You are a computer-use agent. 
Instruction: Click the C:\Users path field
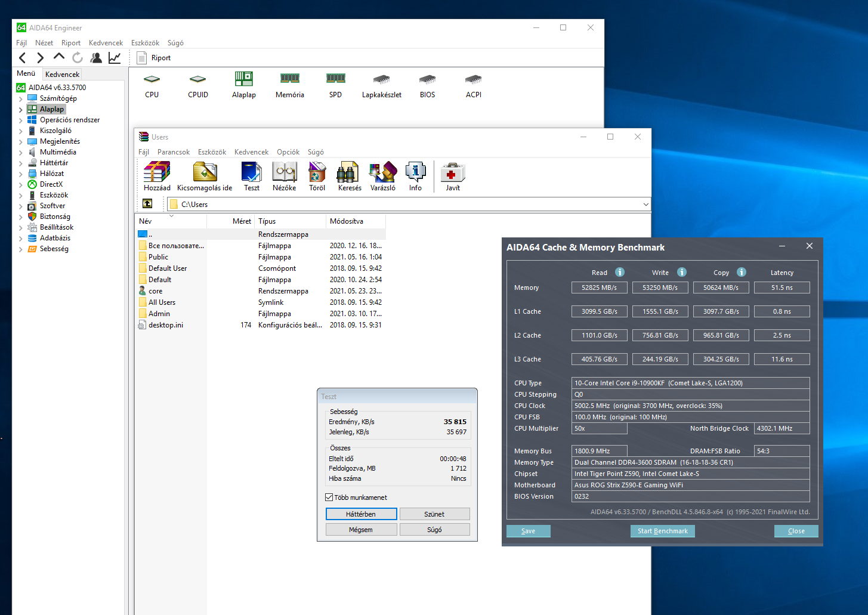click(x=409, y=204)
